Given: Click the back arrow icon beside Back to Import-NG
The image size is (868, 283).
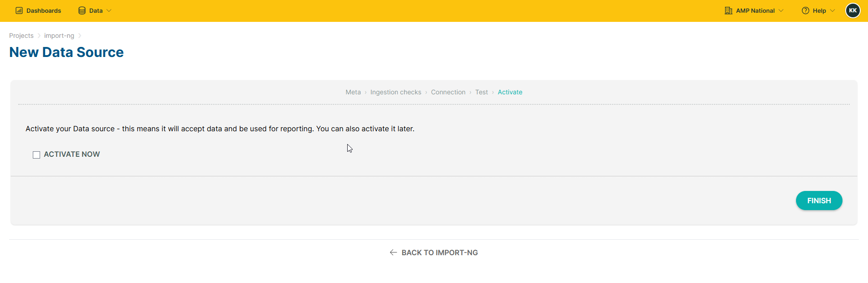Looking at the screenshot, I should pyautogui.click(x=394, y=252).
